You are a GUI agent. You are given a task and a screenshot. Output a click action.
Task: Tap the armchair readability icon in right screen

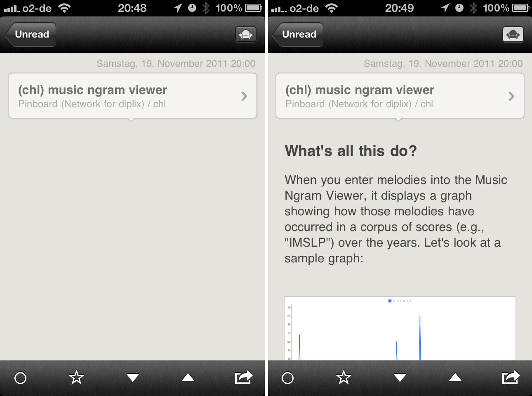click(x=513, y=35)
